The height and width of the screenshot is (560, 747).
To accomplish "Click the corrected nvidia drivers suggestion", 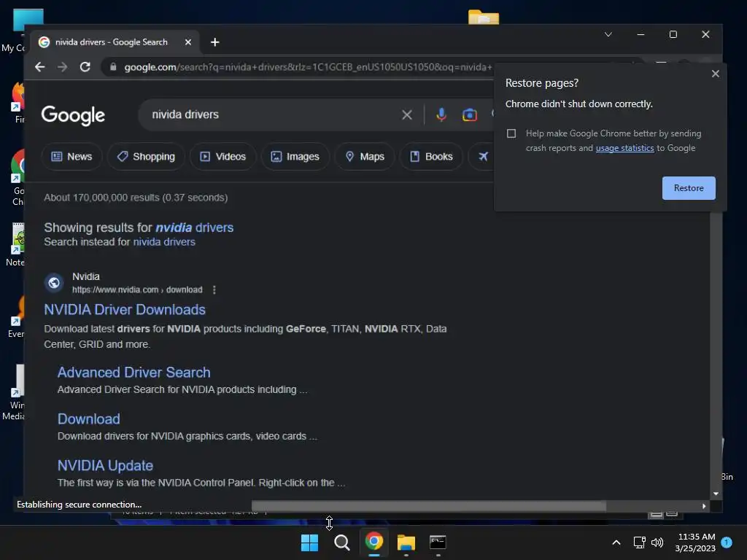I will (x=194, y=227).
